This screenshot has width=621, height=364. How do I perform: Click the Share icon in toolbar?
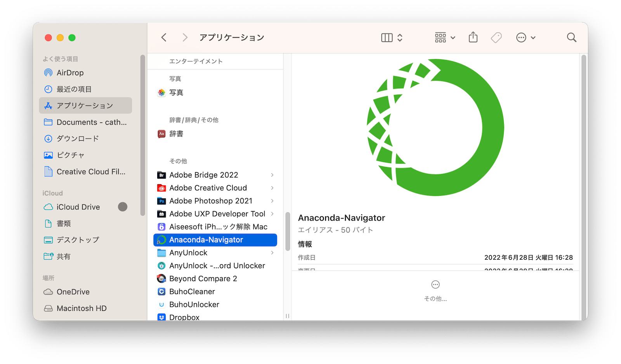pyautogui.click(x=473, y=38)
